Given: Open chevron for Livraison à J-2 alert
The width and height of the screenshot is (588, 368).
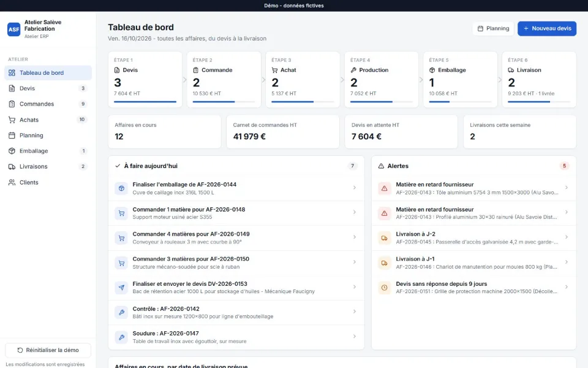Looking at the screenshot, I should pyautogui.click(x=566, y=237).
